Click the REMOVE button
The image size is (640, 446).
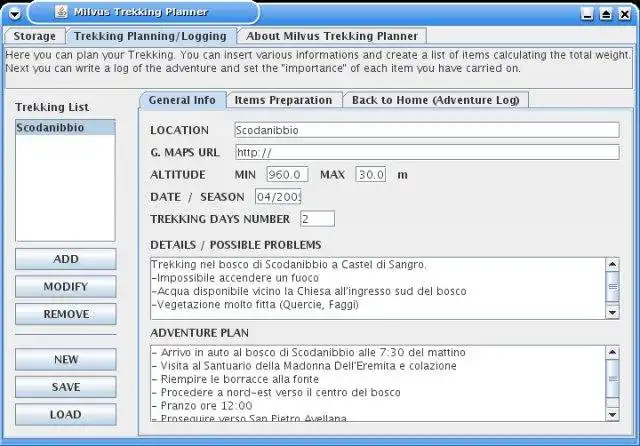(66, 314)
